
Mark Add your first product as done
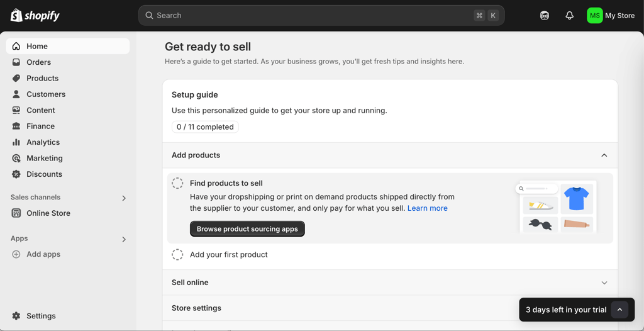pos(177,254)
